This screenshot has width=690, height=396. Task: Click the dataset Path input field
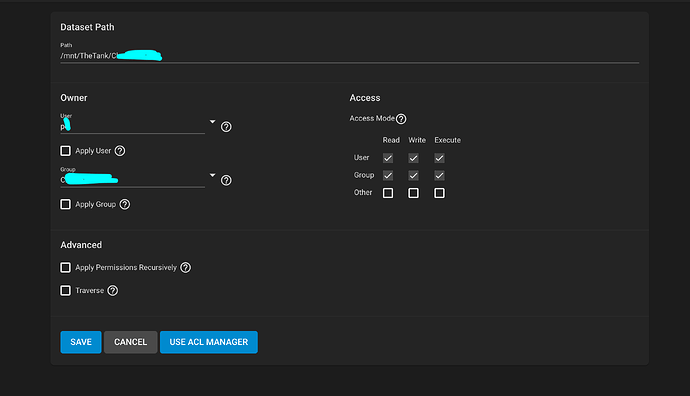pyautogui.click(x=349, y=56)
